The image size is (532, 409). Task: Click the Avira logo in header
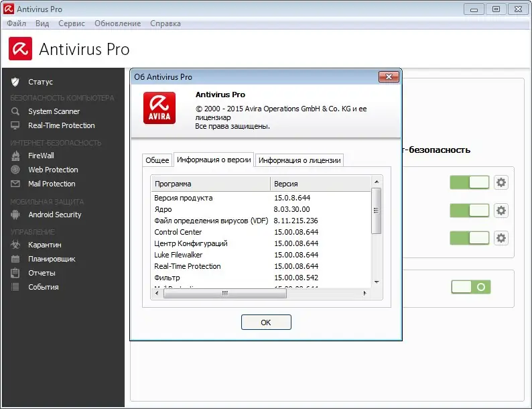20,48
